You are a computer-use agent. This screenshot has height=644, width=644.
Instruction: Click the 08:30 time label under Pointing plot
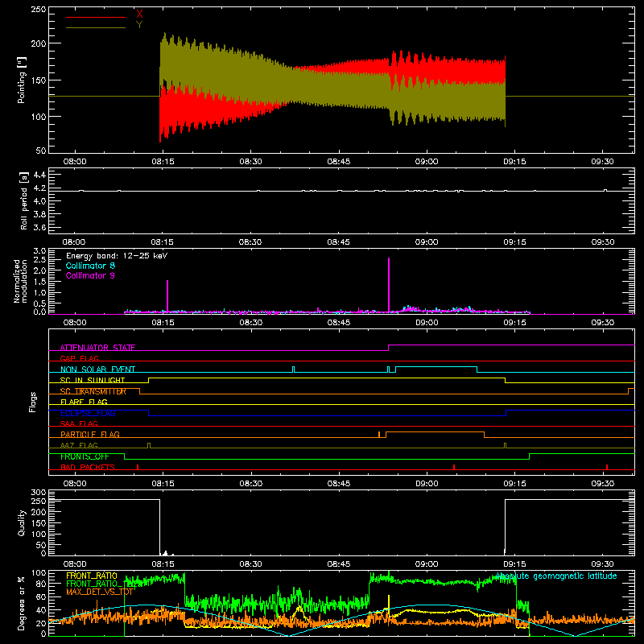250,162
